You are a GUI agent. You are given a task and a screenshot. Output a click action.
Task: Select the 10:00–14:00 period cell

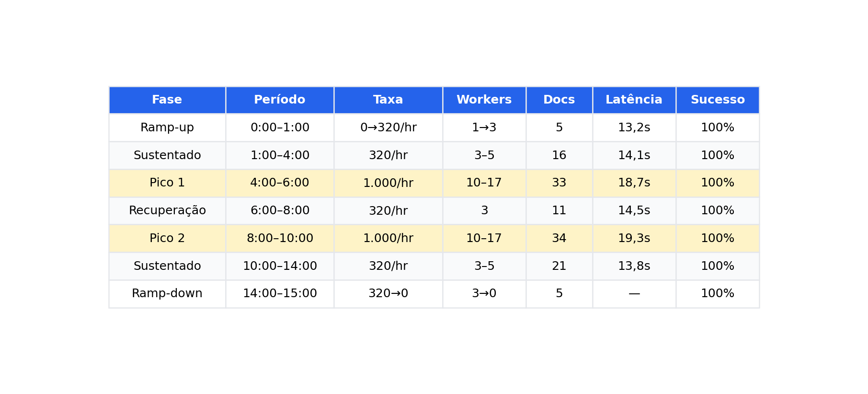click(280, 266)
